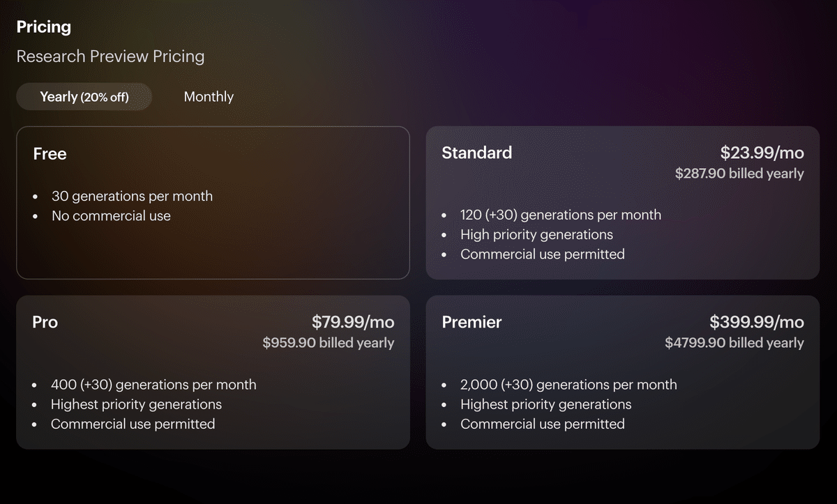
Task: Select the Pro plan heading
Action: (x=45, y=322)
